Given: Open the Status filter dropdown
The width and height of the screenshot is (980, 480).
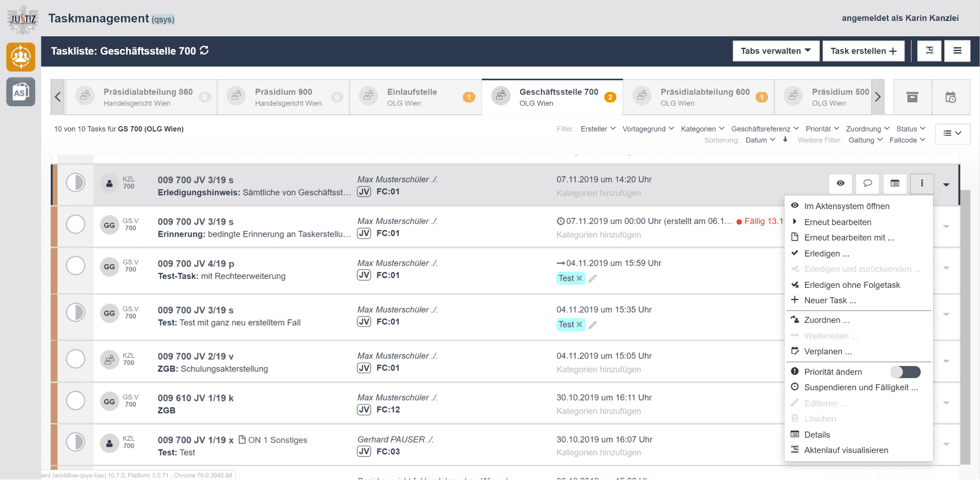Looking at the screenshot, I should click(x=911, y=129).
